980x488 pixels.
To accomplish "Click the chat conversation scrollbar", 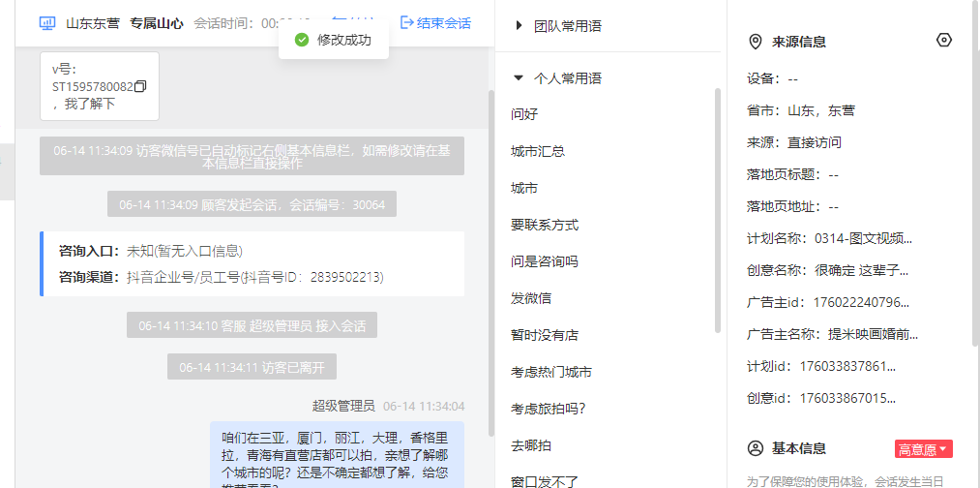I will 490,262.
